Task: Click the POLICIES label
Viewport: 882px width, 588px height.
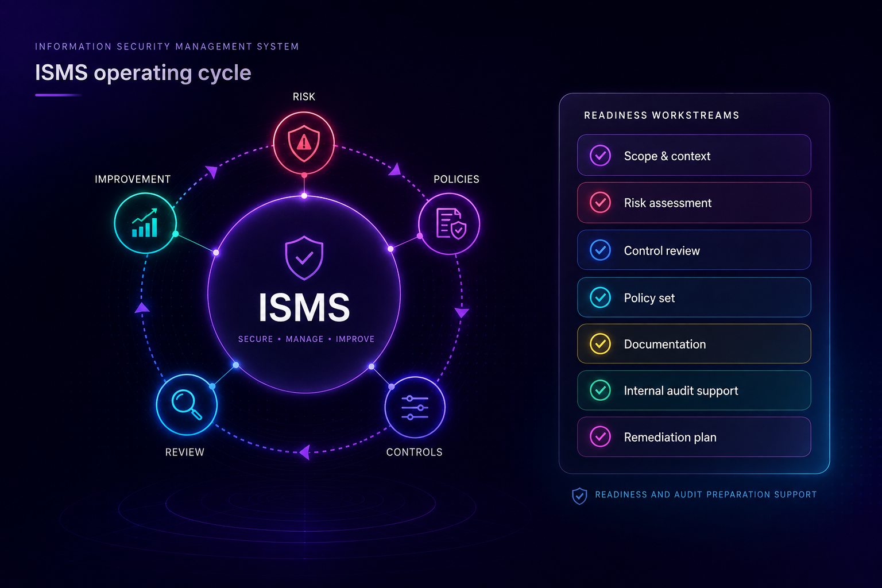Action: point(457,179)
